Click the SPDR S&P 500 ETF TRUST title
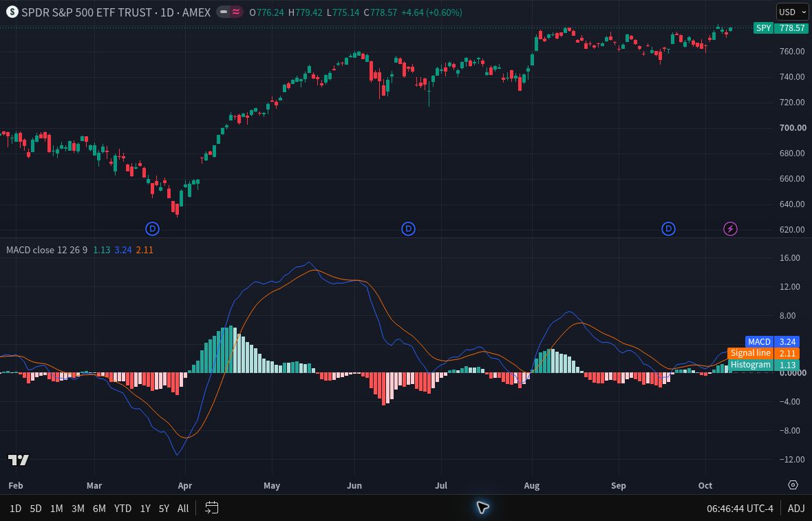 click(x=87, y=12)
